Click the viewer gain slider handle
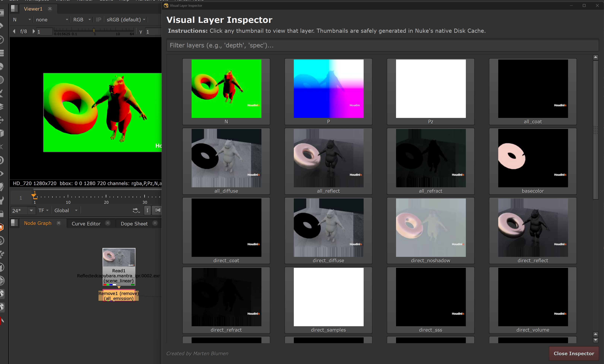The width and height of the screenshot is (604, 364). pos(94,30)
